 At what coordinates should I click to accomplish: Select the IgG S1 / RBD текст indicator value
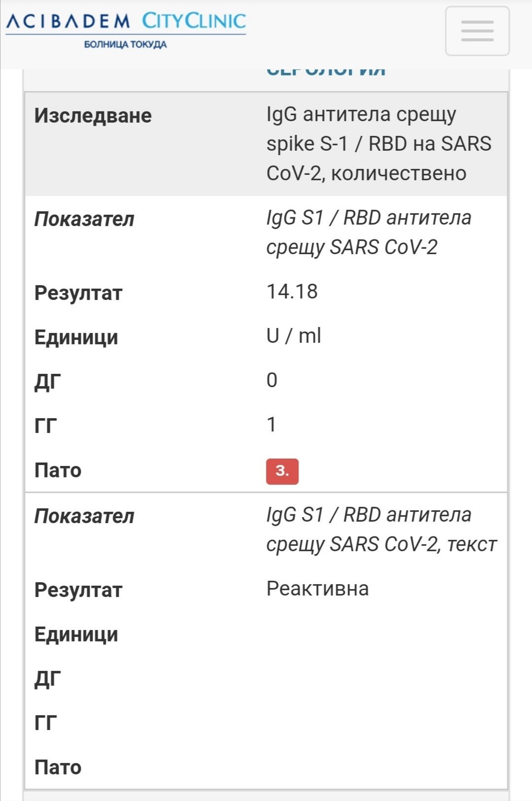click(382, 530)
